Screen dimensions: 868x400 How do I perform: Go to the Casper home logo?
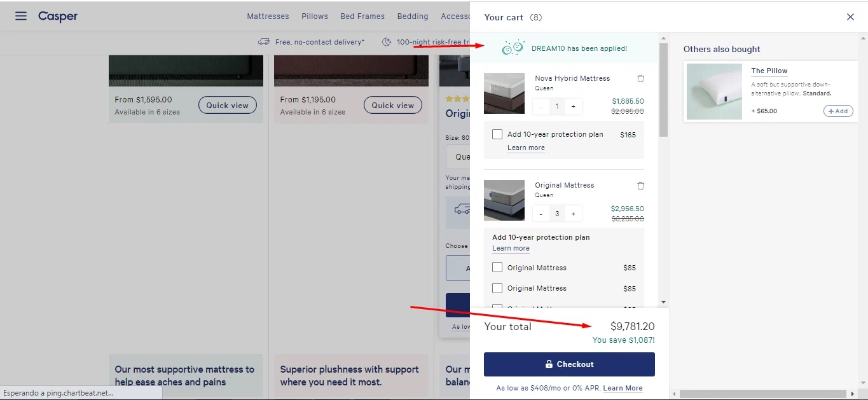pos(58,17)
